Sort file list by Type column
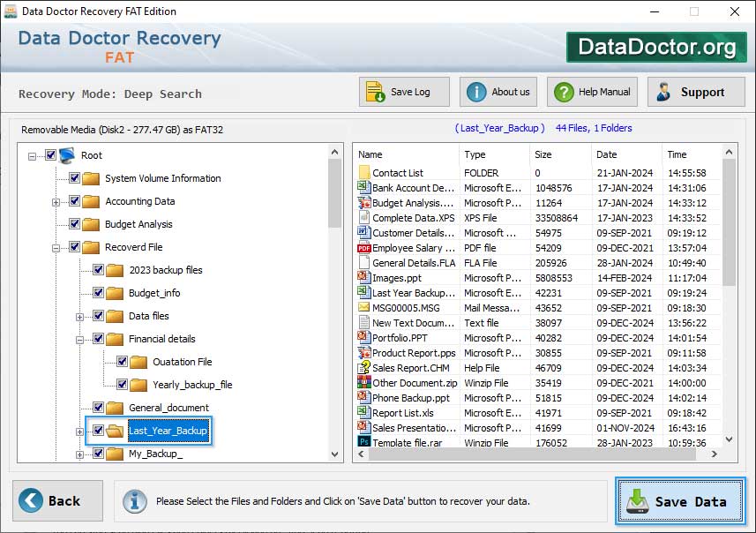This screenshot has width=756, height=533. [x=494, y=154]
